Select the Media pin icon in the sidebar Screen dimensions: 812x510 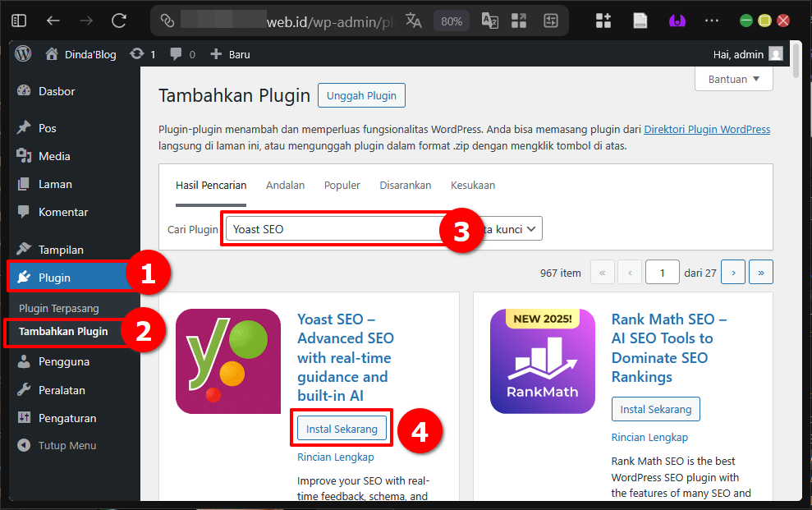pos(24,156)
